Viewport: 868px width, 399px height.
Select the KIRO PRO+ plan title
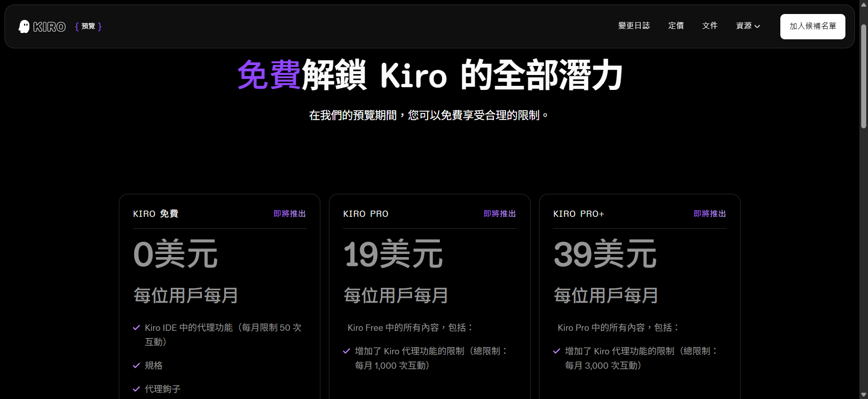(x=579, y=214)
